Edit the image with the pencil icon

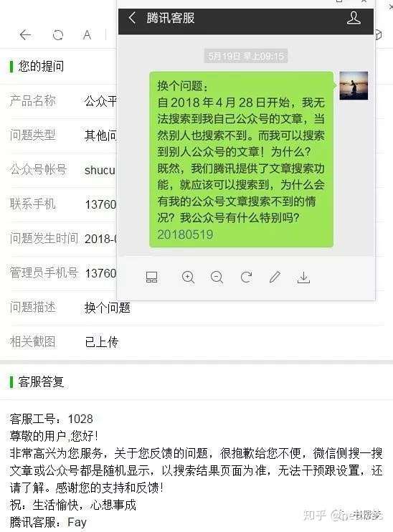275,277
